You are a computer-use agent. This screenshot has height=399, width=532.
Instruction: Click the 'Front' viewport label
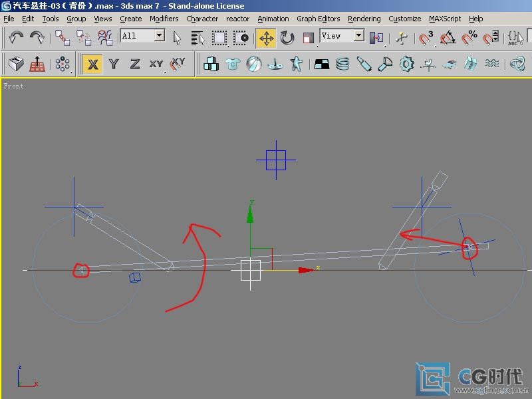[x=13, y=86]
